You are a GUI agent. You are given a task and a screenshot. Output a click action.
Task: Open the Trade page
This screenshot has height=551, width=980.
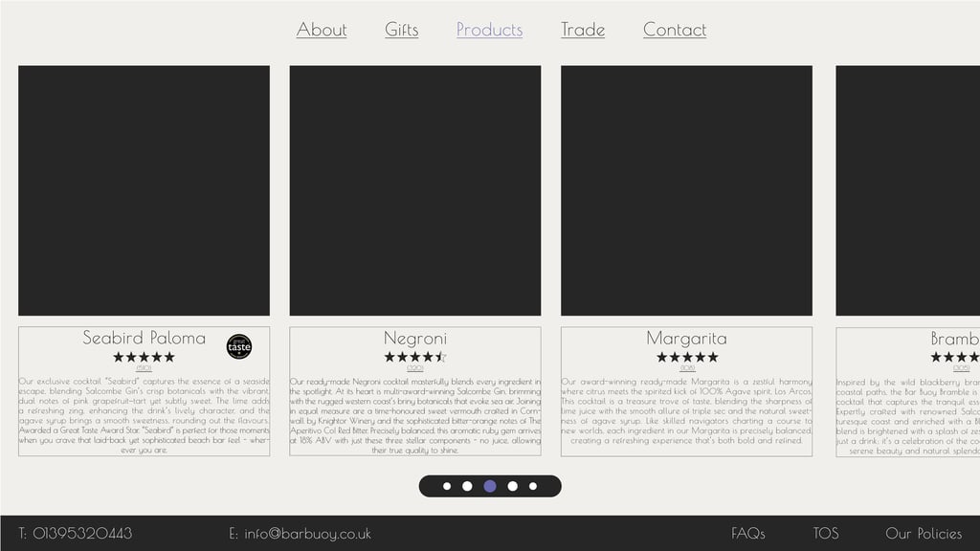click(x=583, y=30)
